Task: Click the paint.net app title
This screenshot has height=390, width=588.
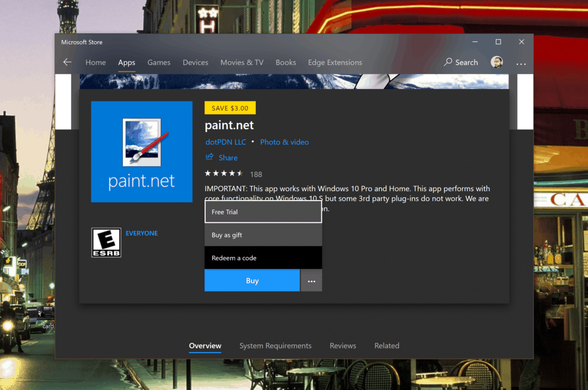Action: point(229,125)
